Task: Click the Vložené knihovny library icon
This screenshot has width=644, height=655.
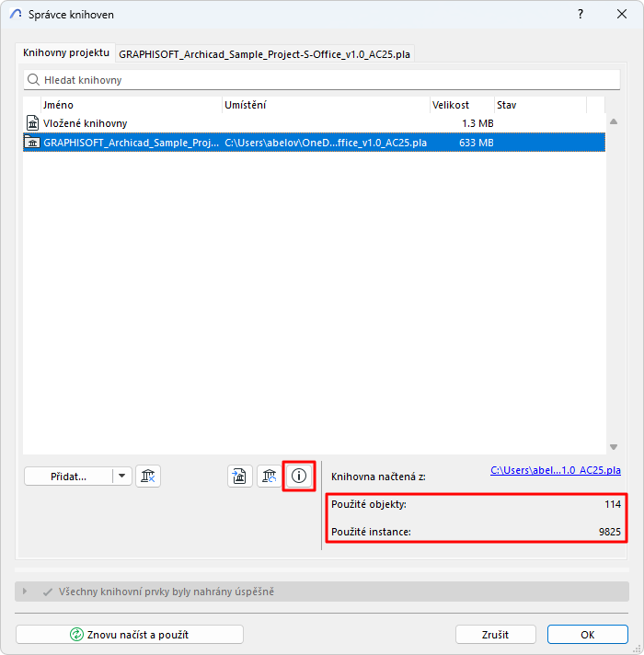Action: click(x=32, y=123)
